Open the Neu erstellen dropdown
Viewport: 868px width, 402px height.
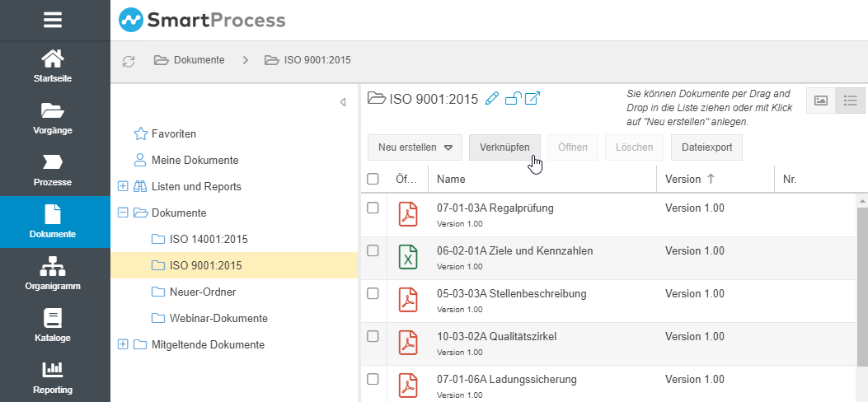415,147
